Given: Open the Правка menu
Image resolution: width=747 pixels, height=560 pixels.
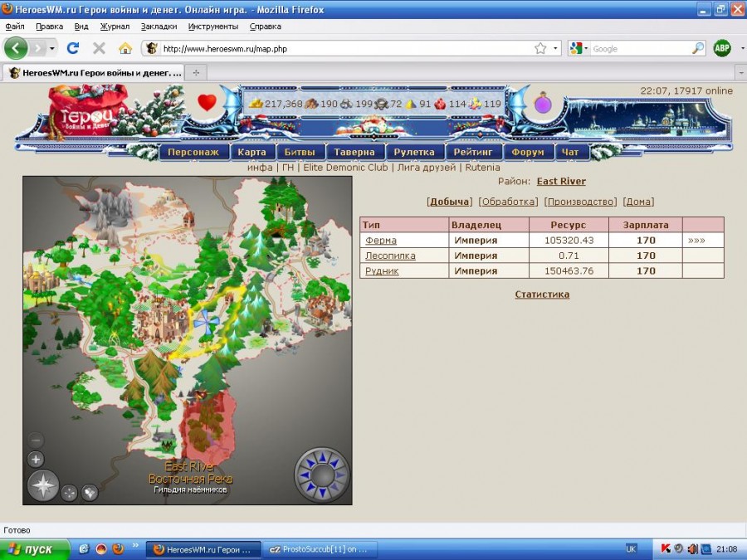Looking at the screenshot, I should (x=50, y=27).
